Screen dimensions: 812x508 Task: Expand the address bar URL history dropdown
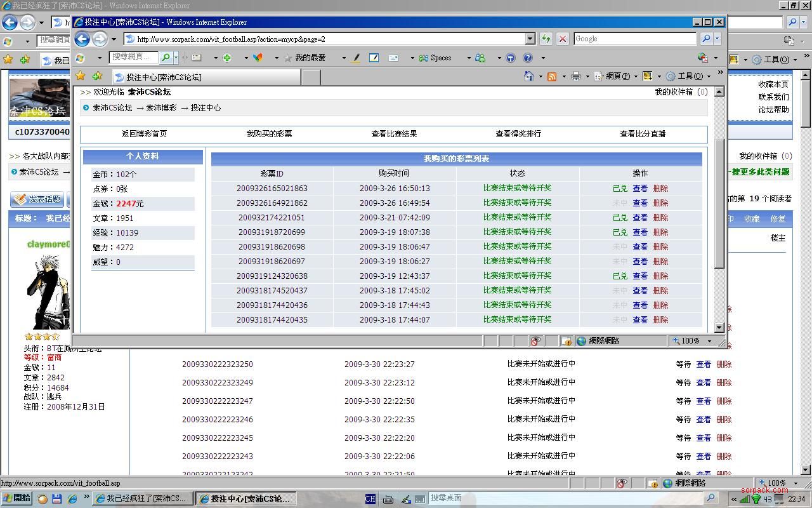[x=530, y=39]
